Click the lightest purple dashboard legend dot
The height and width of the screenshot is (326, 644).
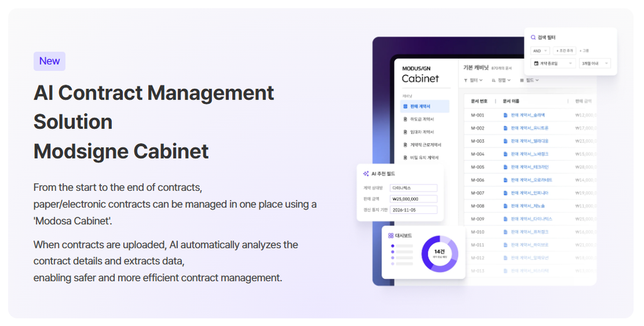click(x=392, y=264)
